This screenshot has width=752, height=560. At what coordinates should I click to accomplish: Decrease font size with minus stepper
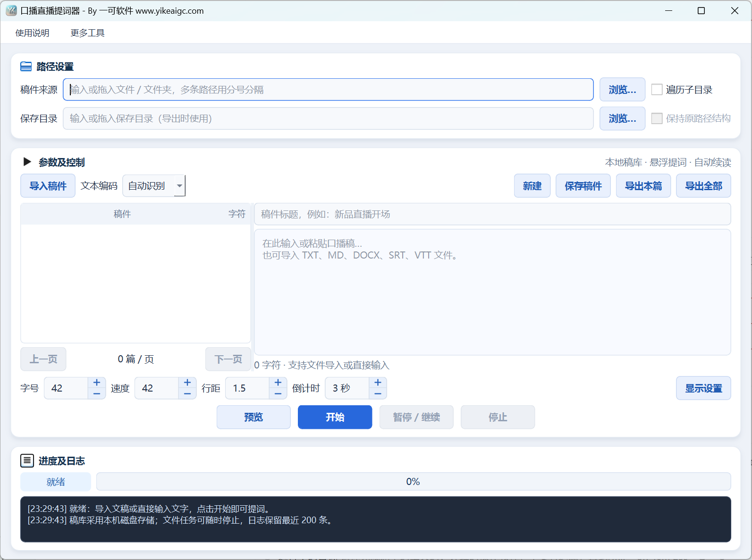[97, 393]
